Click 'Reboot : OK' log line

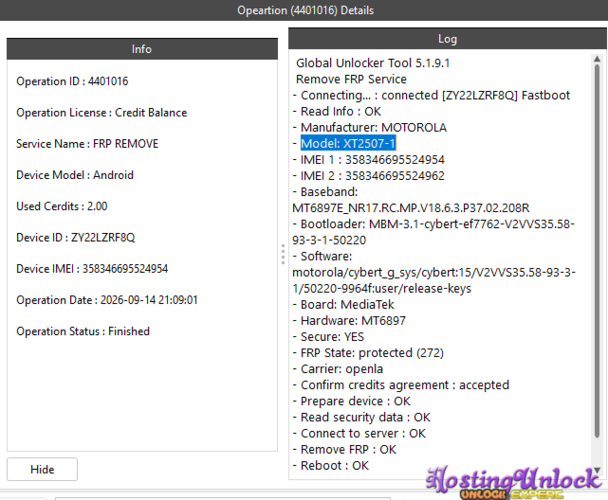(x=331, y=465)
